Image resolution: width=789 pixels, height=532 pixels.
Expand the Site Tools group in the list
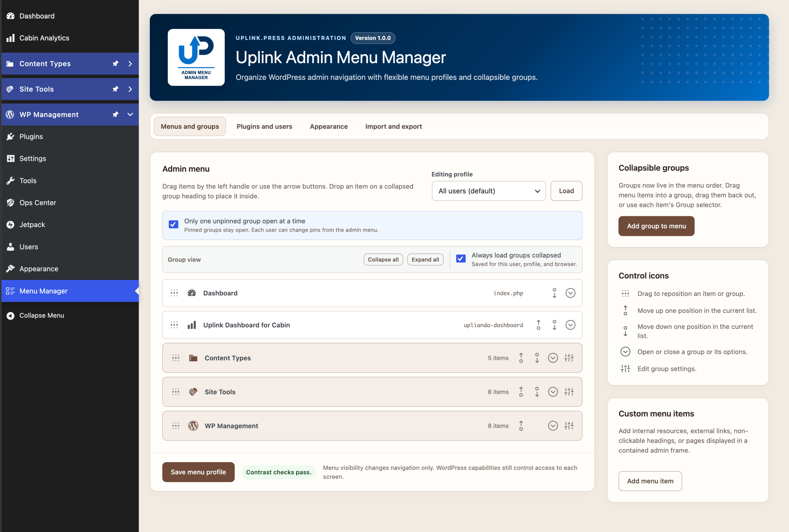(x=553, y=392)
